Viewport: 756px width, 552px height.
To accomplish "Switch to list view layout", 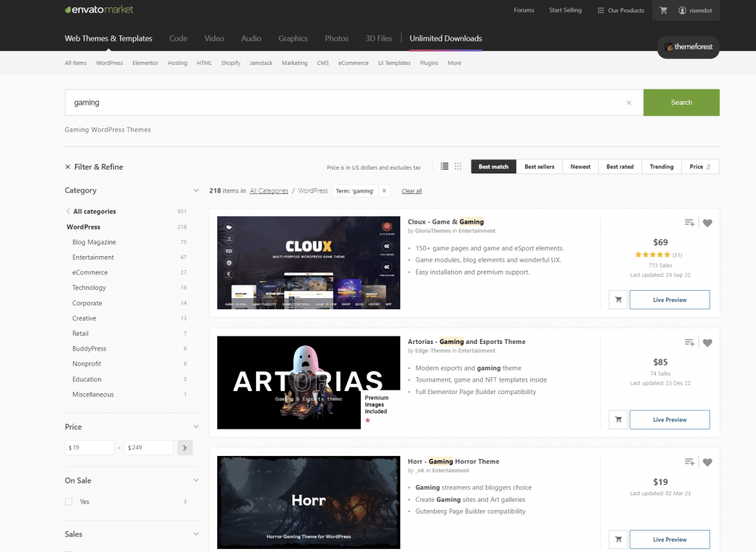I will coord(444,166).
